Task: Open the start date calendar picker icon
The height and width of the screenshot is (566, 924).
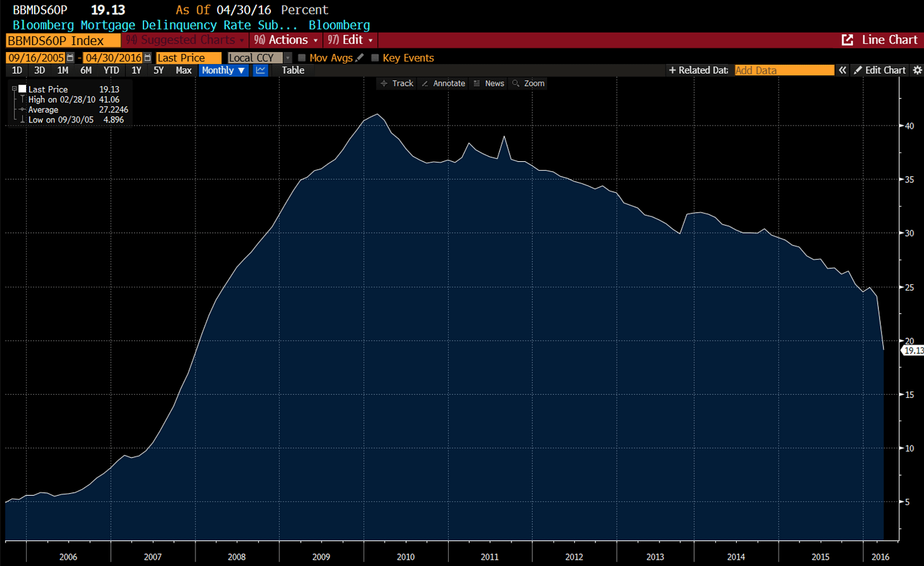Action: pyautogui.click(x=70, y=58)
